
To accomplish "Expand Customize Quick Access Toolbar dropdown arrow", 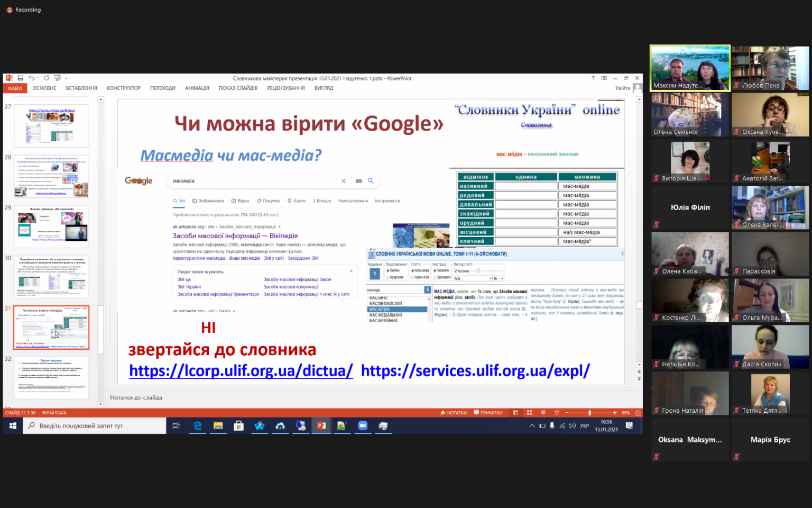I will (66, 78).
